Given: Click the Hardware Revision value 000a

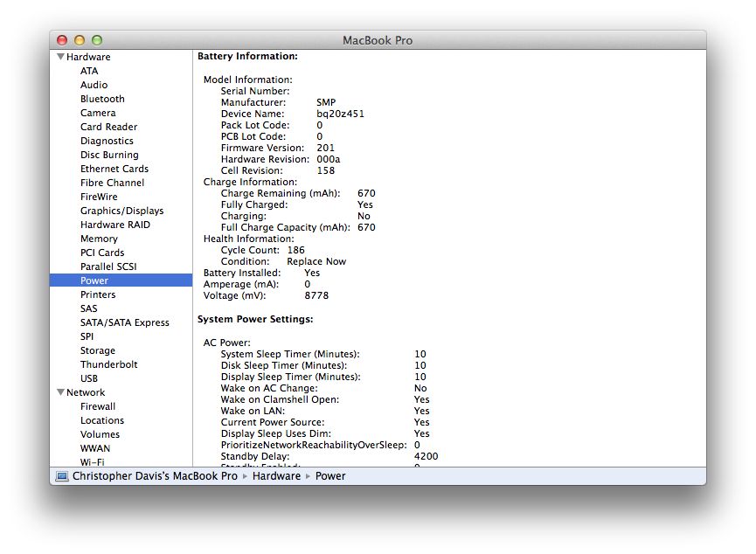Looking at the screenshot, I should pyautogui.click(x=329, y=159).
